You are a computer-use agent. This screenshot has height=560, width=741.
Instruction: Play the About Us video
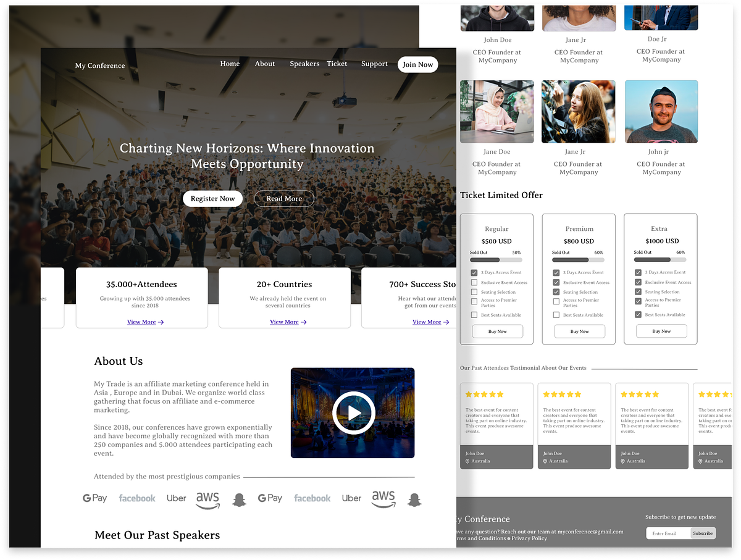pos(353,413)
